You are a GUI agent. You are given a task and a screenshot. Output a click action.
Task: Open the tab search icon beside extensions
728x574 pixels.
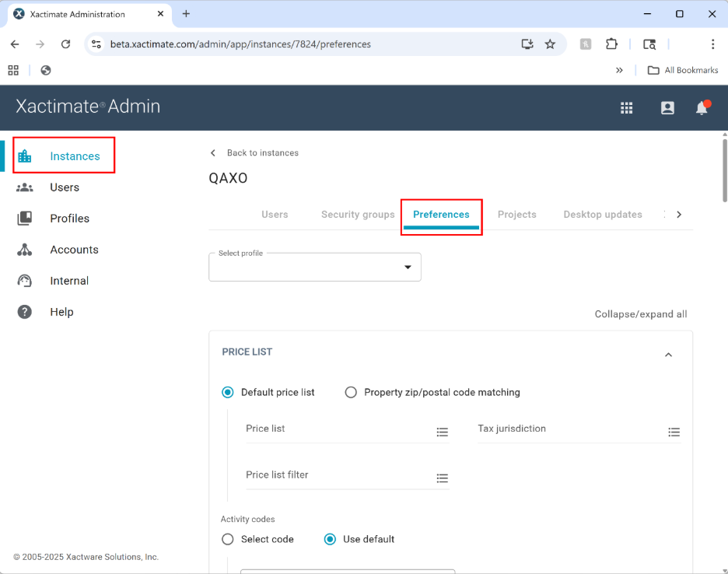click(649, 44)
